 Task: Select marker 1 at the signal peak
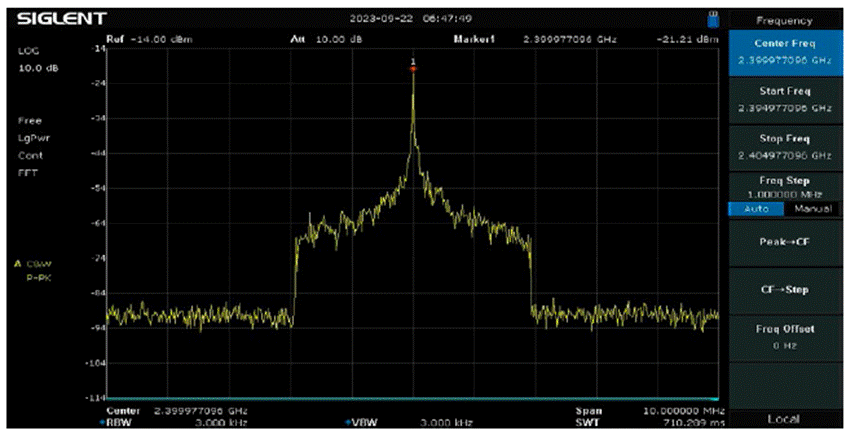tap(412, 66)
